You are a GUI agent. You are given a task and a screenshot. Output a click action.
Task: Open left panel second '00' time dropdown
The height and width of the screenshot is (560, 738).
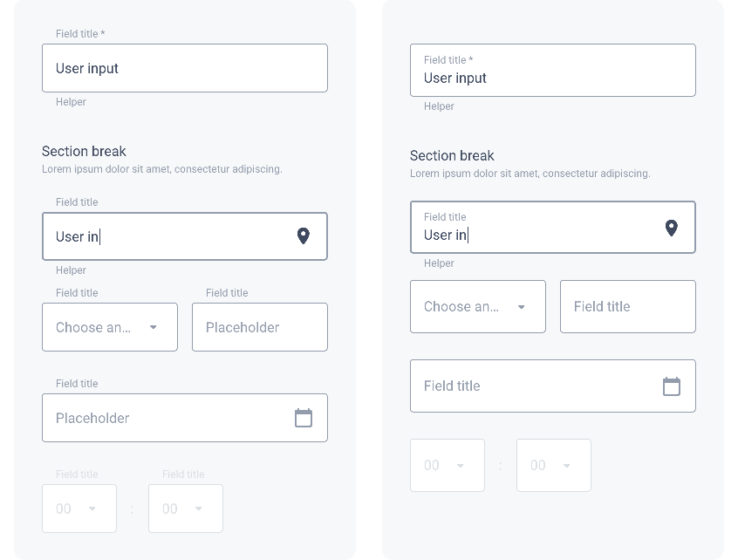click(186, 509)
